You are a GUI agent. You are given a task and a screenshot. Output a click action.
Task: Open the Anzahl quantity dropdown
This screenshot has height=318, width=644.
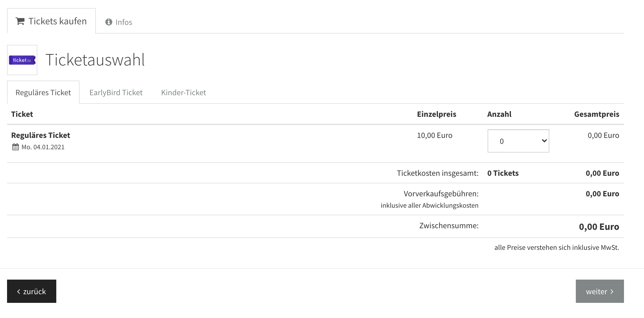(518, 141)
